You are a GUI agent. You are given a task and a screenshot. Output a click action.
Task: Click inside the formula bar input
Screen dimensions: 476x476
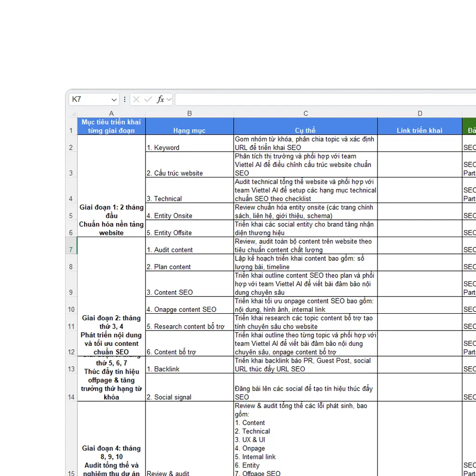point(325,99)
